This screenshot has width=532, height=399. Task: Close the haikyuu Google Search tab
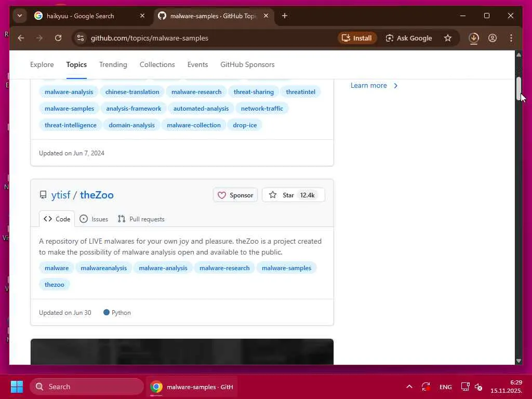(142, 16)
